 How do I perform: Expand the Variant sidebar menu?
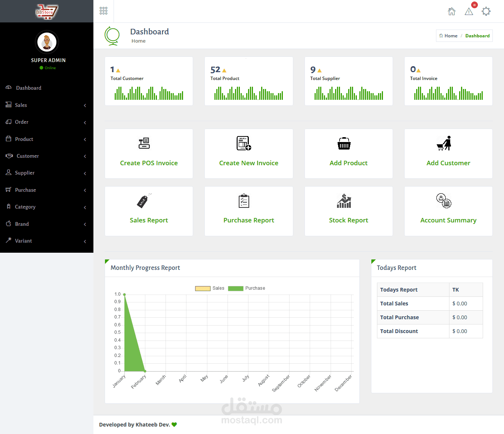(47, 241)
